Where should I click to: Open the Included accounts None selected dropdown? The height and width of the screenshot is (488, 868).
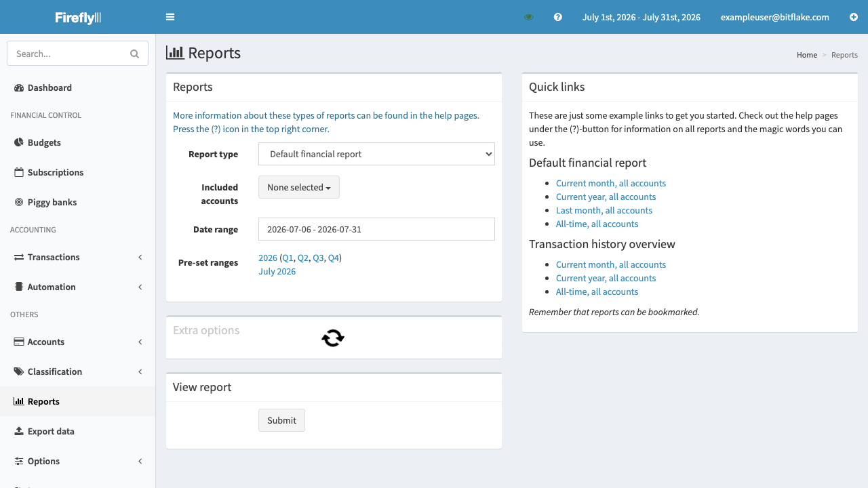point(299,187)
